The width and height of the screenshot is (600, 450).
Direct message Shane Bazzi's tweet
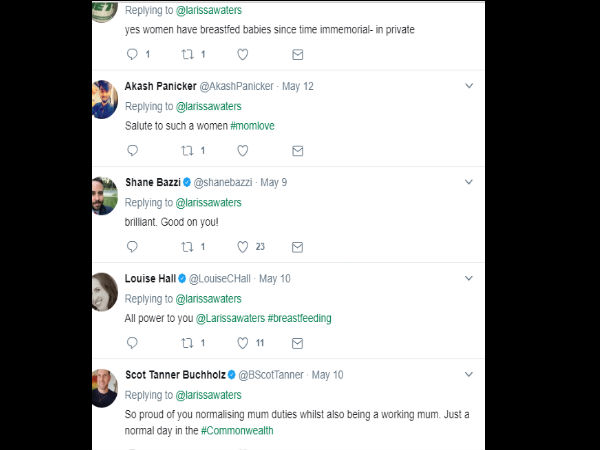point(297,246)
